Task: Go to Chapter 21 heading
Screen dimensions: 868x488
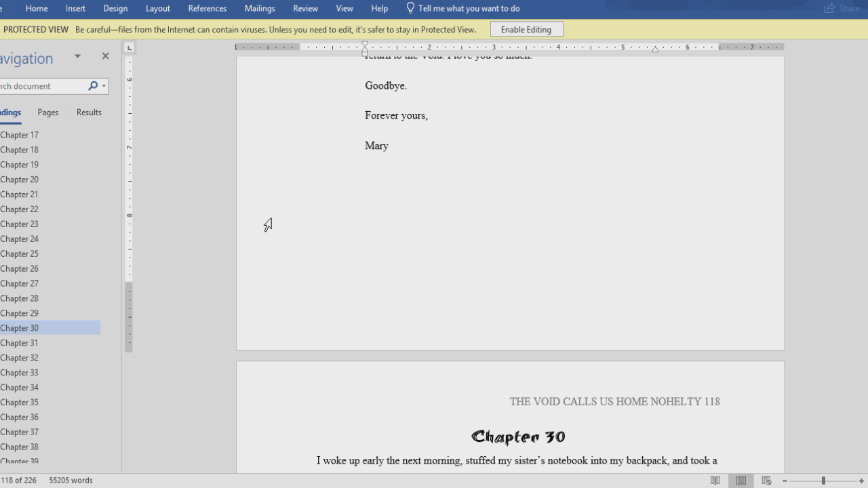Action: [x=19, y=195]
